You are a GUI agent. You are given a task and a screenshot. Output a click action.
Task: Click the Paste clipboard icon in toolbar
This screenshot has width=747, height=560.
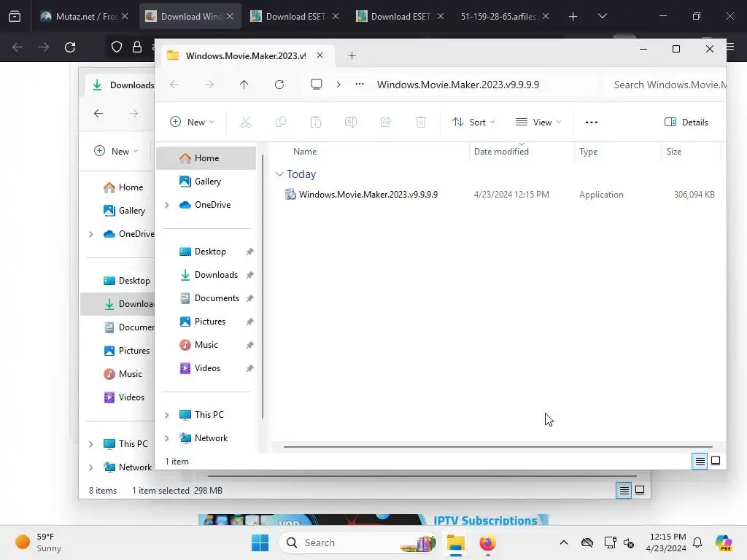click(x=315, y=122)
